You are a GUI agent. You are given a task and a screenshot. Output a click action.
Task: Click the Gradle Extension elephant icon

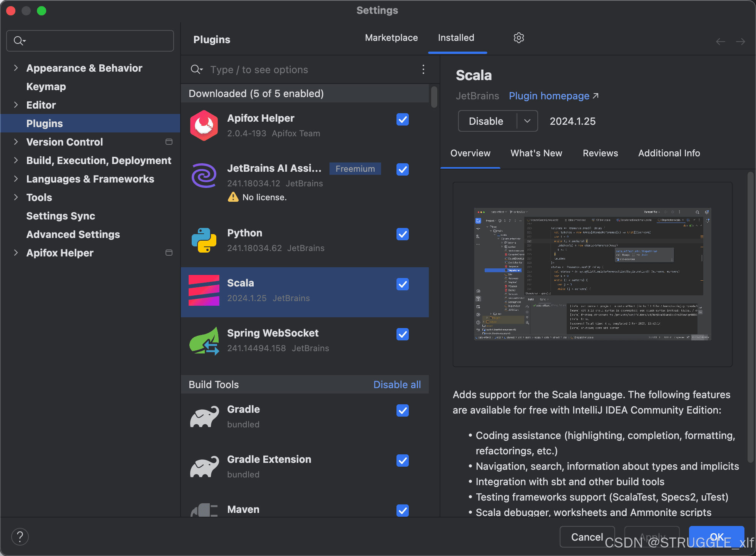[204, 467]
